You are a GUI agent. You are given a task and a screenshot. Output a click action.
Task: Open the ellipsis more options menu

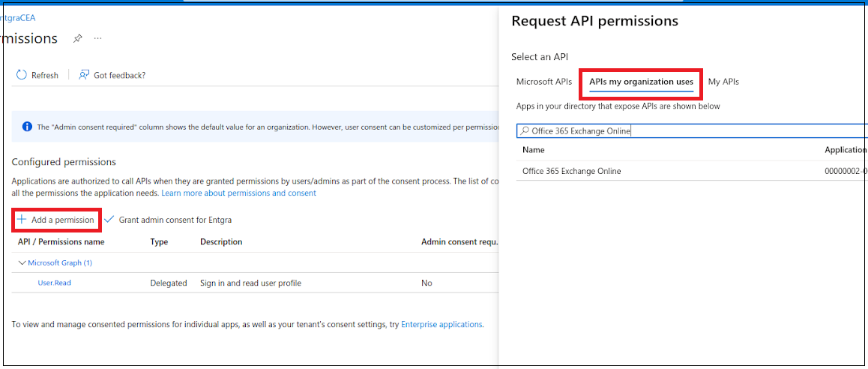(98, 39)
